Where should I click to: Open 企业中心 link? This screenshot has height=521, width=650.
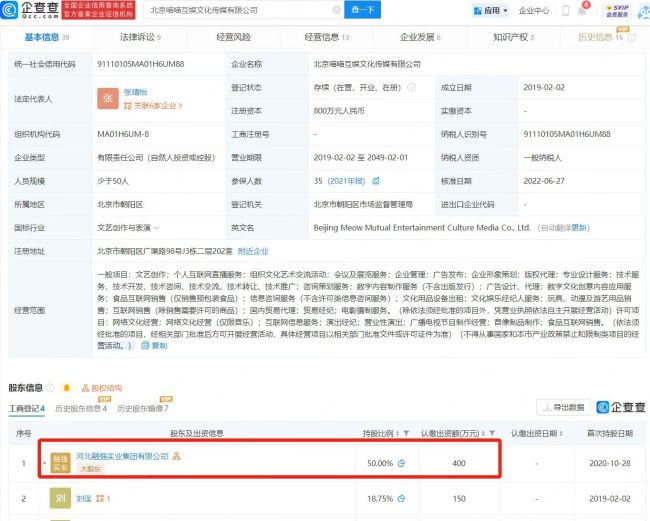(534, 11)
